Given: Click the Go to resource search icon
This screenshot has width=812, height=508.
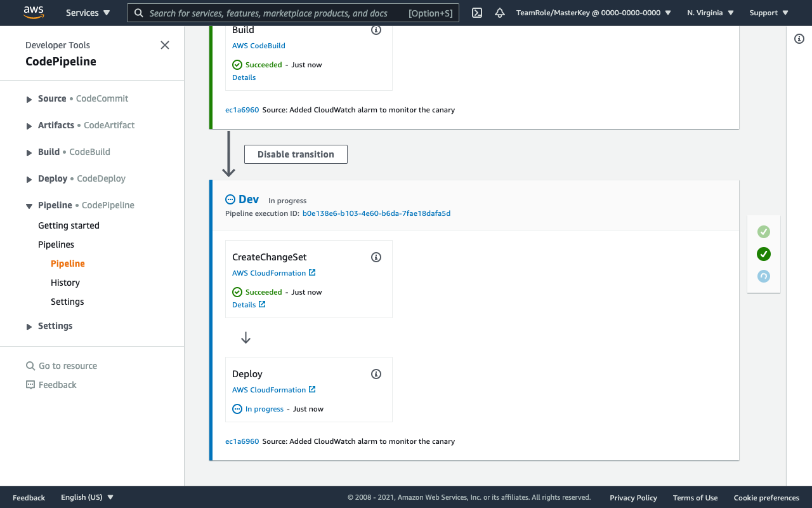Looking at the screenshot, I should click(30, 366).
